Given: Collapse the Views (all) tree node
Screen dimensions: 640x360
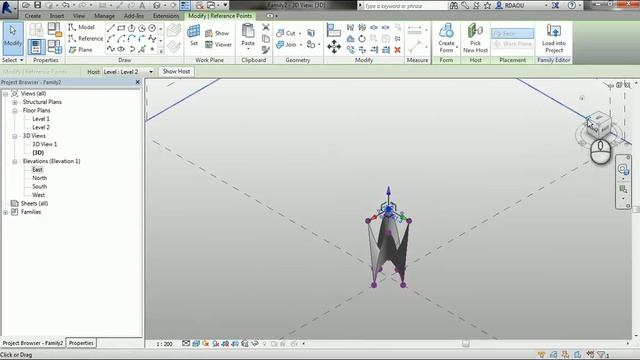Looking at the screenshot, I should click(x=6, y=94).
